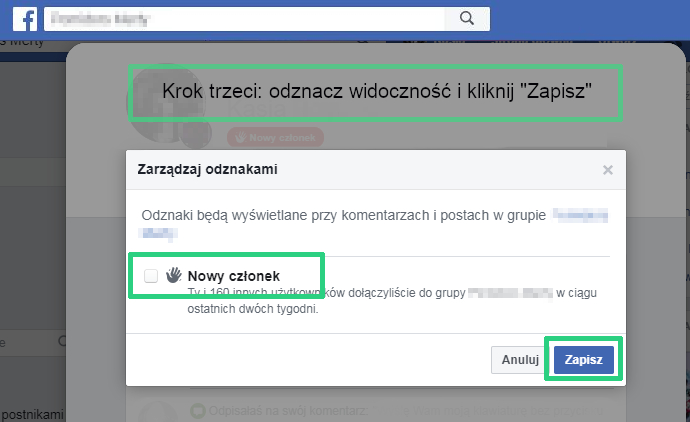
Task: Click the Facebook logo icon
Action: pyautogui.click(x=25, y=19)
